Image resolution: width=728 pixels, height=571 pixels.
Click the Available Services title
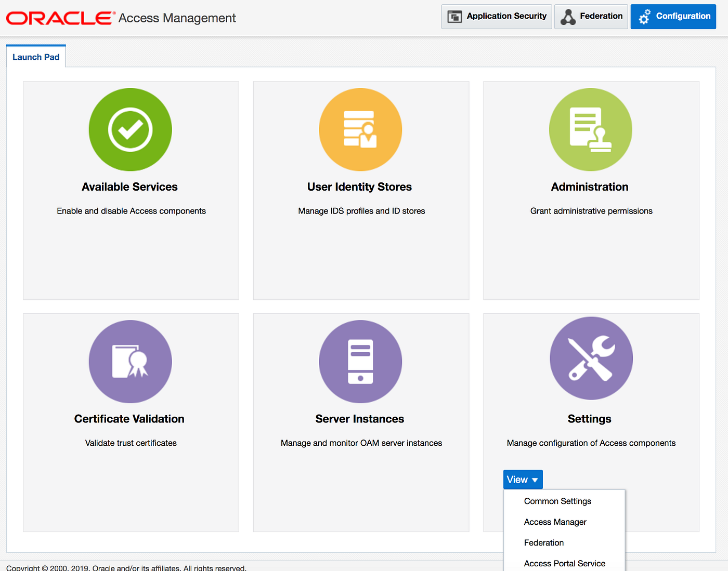[x=129, y=187]
